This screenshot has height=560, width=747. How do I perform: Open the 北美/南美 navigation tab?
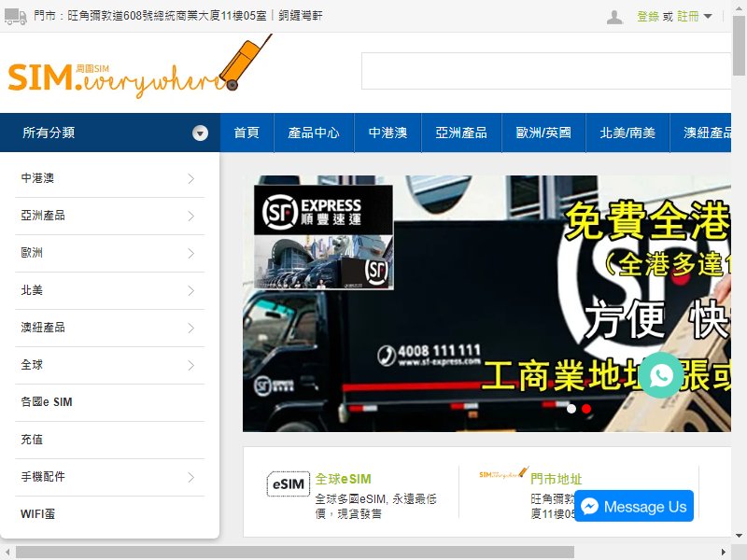pos(627,133)
